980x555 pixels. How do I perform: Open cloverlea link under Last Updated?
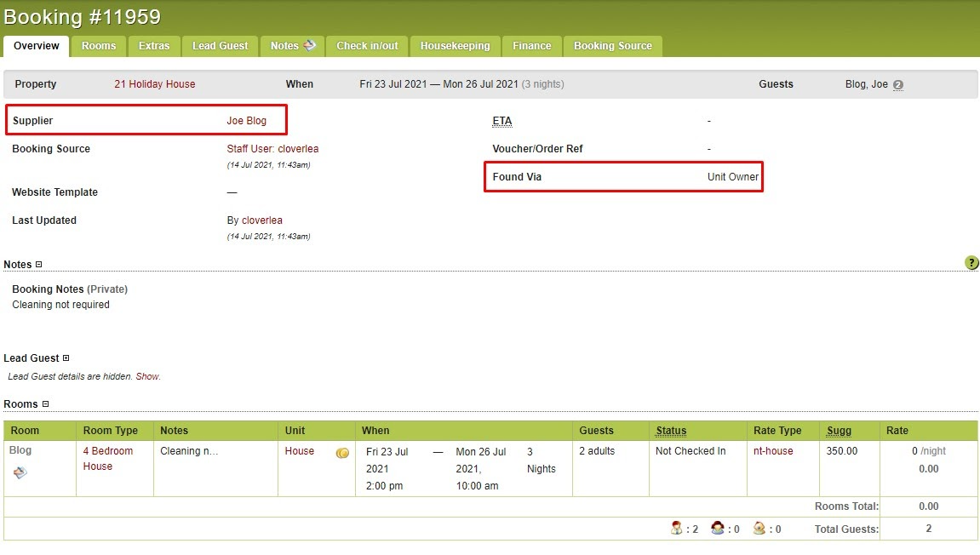pyautogui.click(x=262, y=220)
